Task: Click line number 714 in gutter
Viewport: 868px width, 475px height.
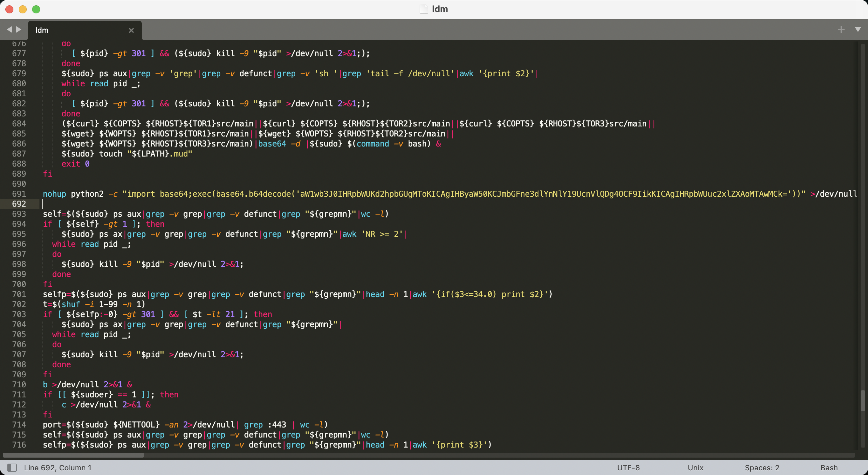Action: pos(19,425)
